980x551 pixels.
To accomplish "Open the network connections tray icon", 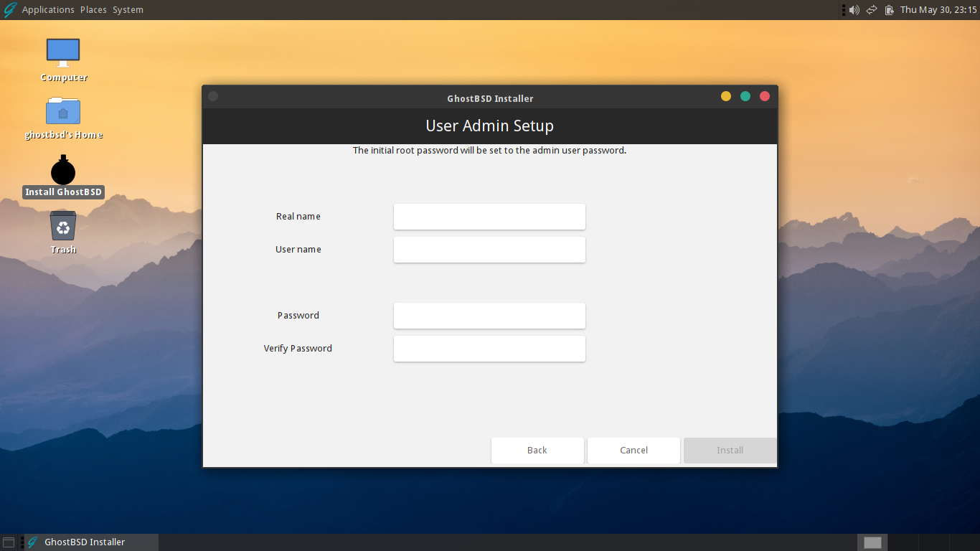I will click(872, 10).
